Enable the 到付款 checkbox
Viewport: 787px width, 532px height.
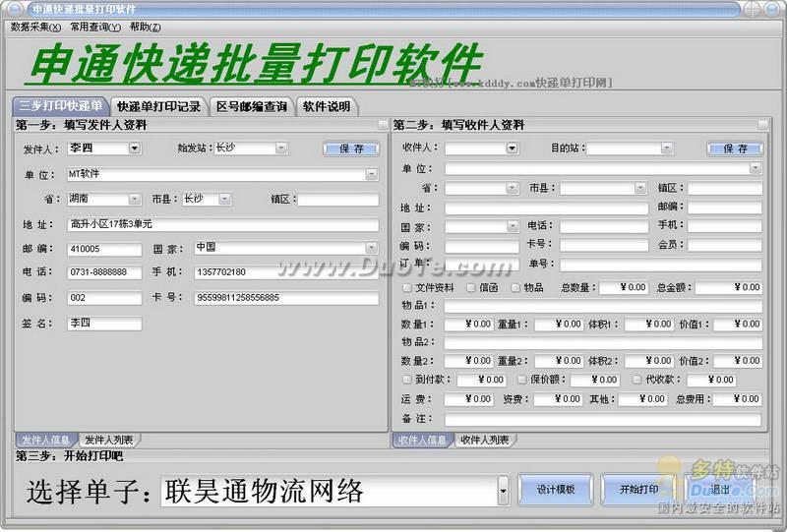407,380
